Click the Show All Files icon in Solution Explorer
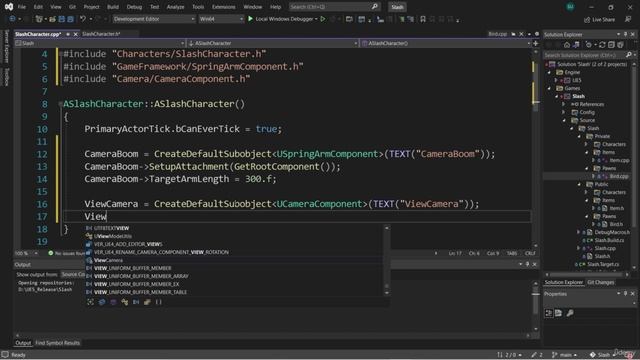The image size is (640, 360). coord(620,45)
